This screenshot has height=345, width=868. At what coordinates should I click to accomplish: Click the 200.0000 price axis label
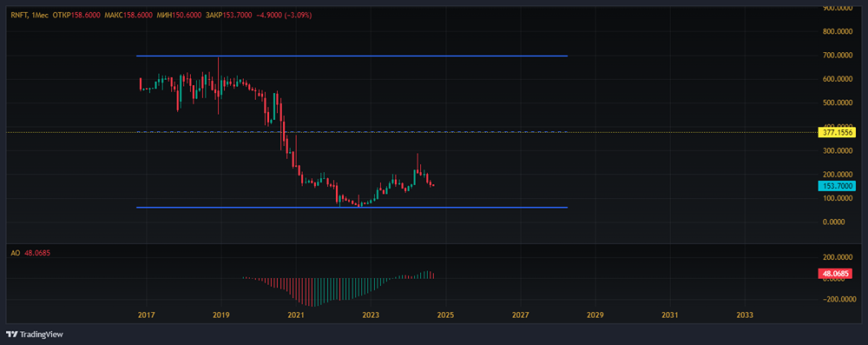click(x=837, y=174)
